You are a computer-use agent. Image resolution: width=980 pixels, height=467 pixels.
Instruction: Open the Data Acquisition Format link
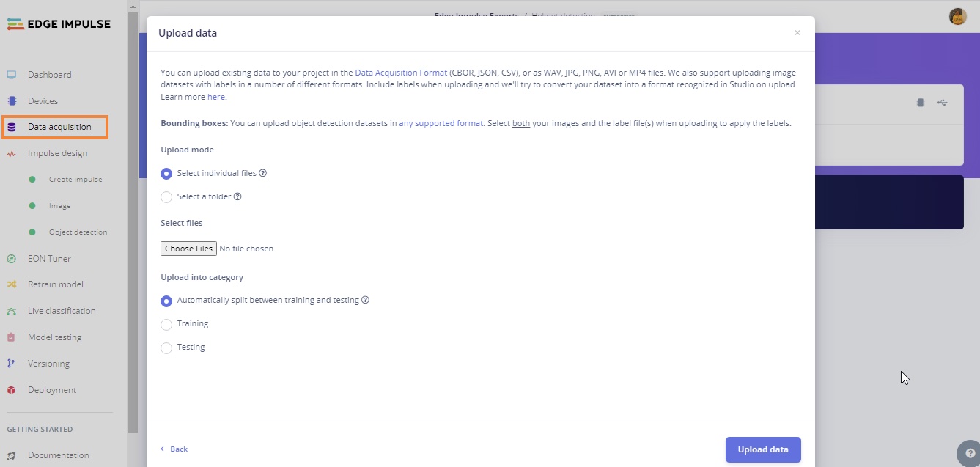pyautogui.click(x=400, y=73)
